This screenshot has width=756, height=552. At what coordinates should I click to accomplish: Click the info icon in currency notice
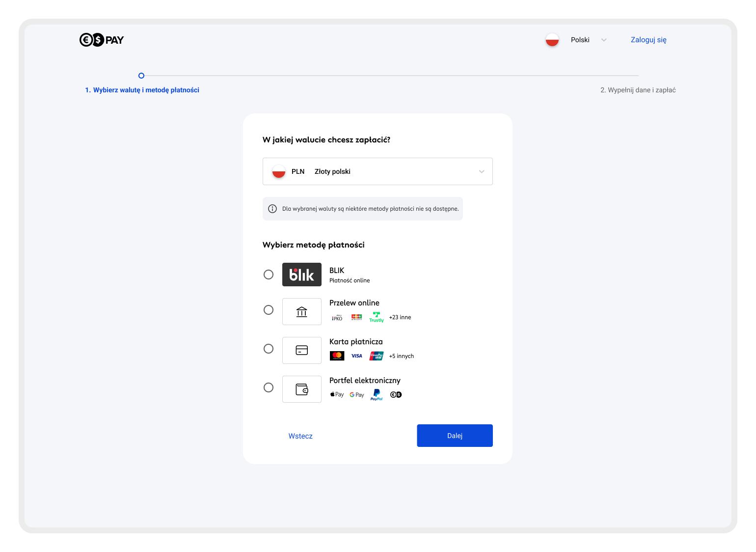coord(272,209)
